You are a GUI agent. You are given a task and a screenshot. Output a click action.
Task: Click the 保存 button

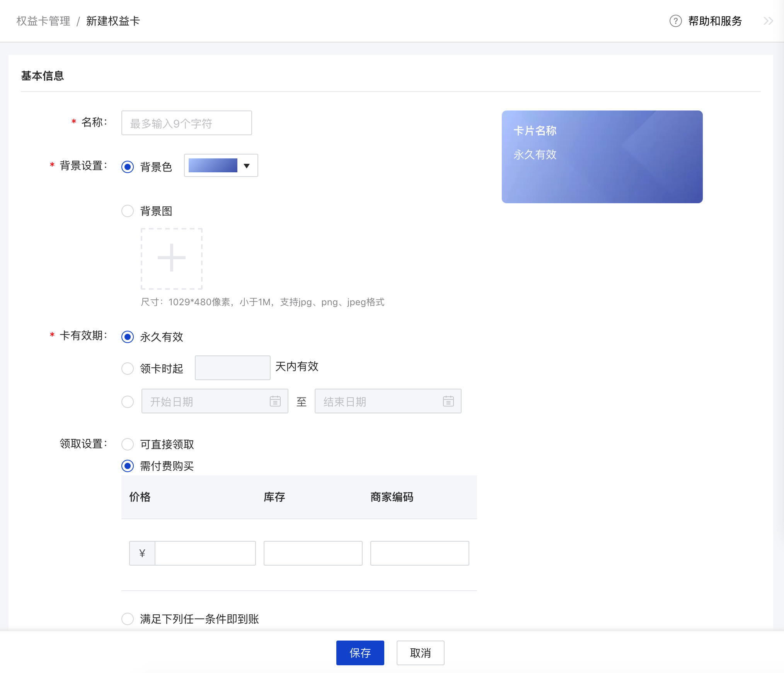pos(360,653)
